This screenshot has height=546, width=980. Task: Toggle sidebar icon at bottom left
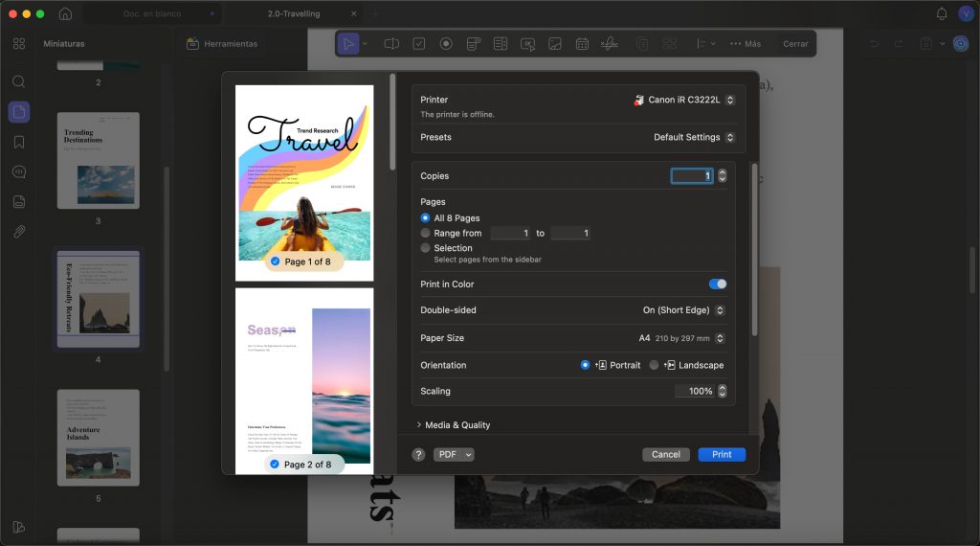pyautogui.click(x=19, y=527)
